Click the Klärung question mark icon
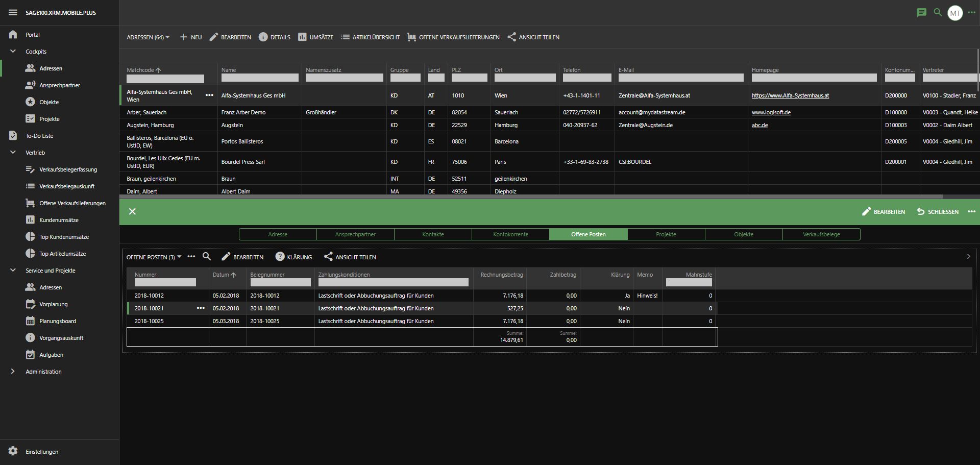Screen dimensions: 980x465 tap(280, 257)
